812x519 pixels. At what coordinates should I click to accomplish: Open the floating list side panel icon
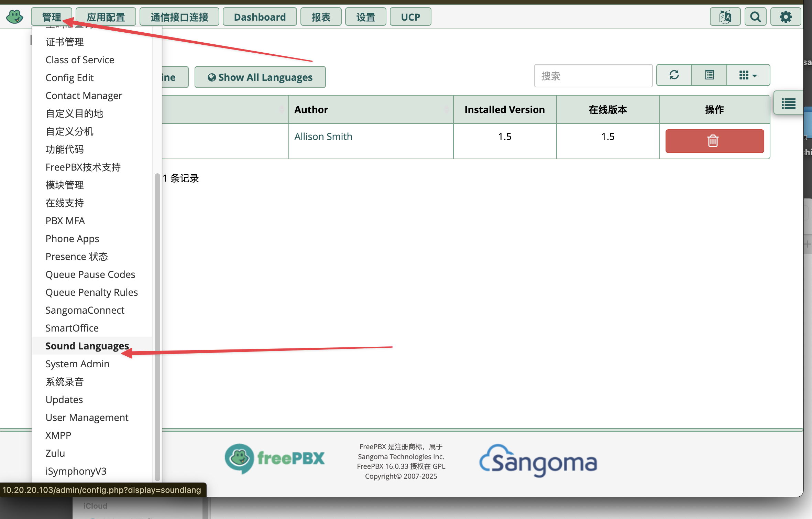(788, 103)
